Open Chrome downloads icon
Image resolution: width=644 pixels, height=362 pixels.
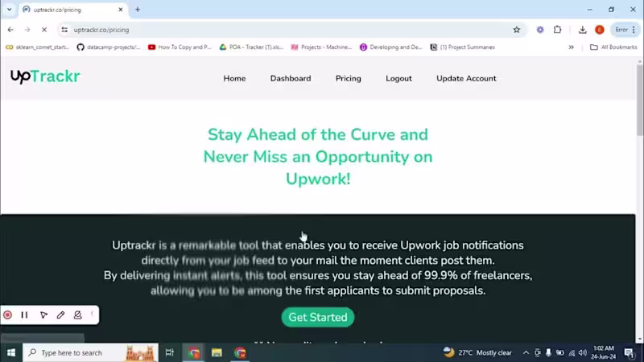tap(582, 30)
